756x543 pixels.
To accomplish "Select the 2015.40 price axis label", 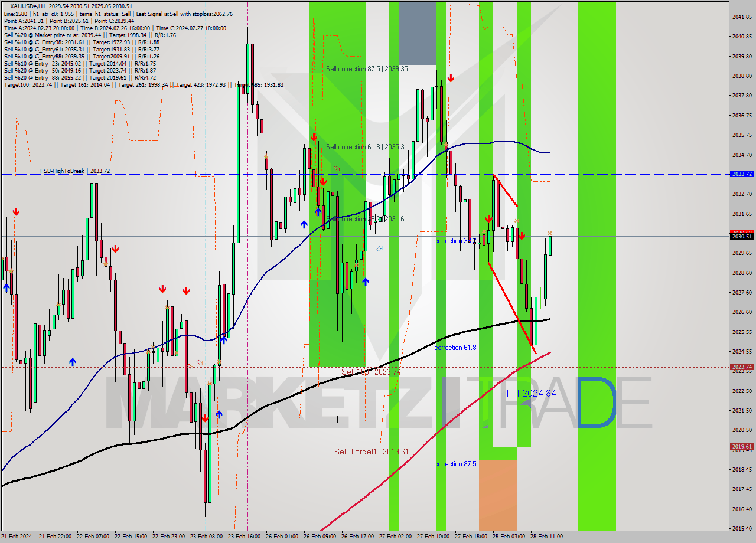I will [742, 528].
